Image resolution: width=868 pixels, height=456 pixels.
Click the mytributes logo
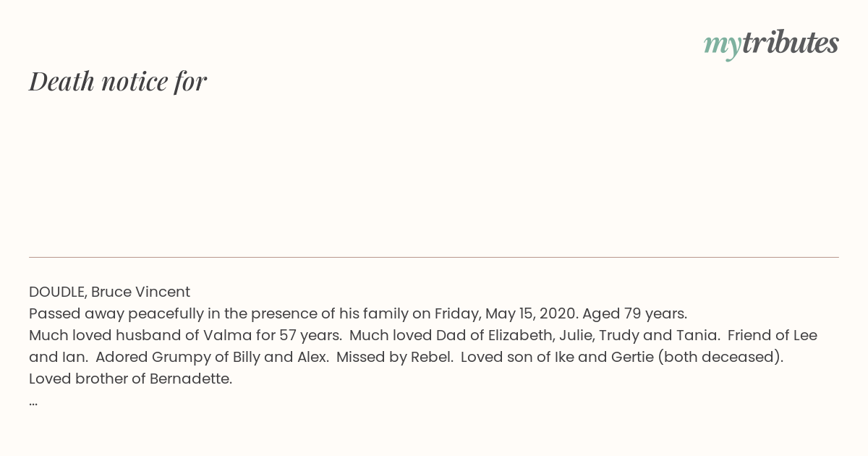click(771, 44)
